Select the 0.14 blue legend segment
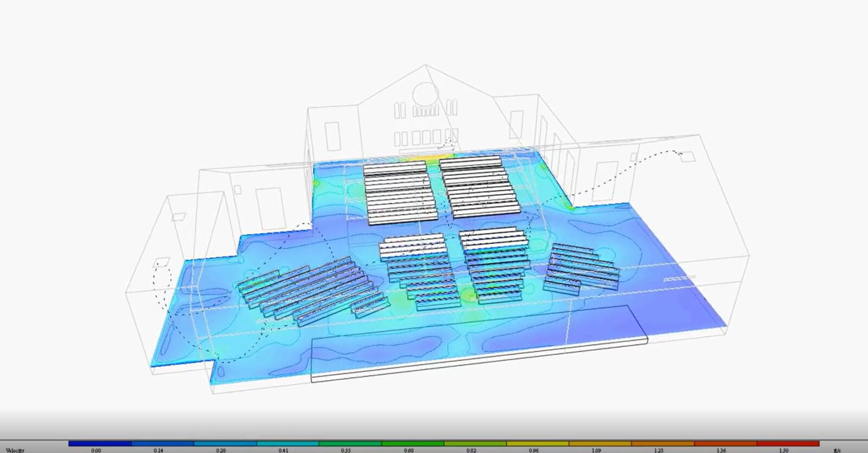Image resolution: width=868 pixels, height=453 pixels. (162, 444)
